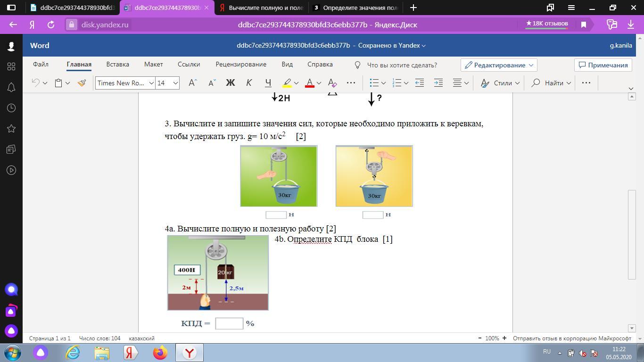Toggle bold formatting (Ж)
The width and height of the screenshot is (644, 362).
231,83
